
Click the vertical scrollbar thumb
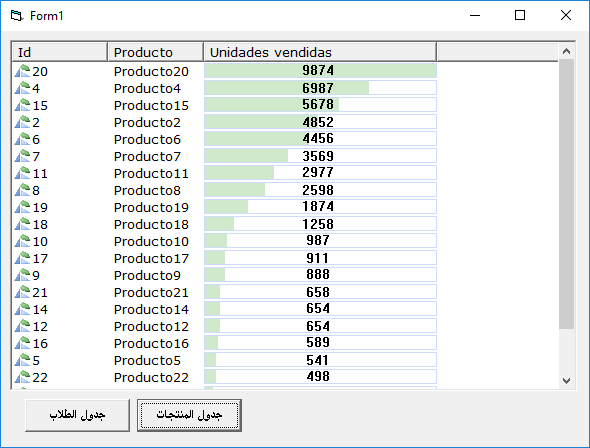tap(566, 194)
